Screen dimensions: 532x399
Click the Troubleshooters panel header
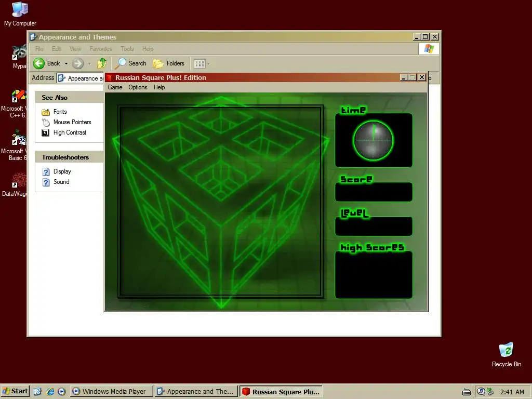69,157
